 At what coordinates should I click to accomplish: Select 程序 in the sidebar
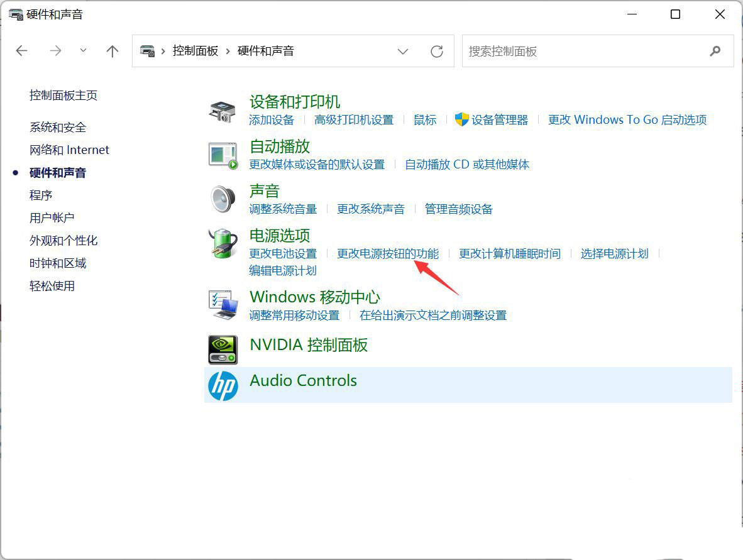pos(41,195)
